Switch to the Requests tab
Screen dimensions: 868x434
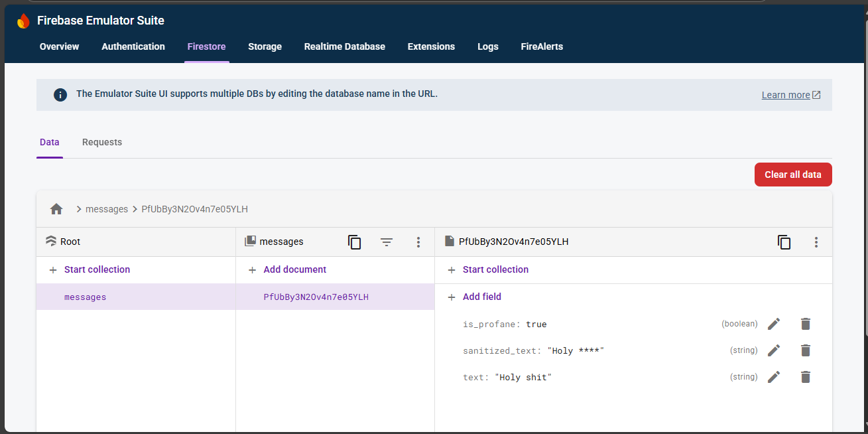click(102, 142)
